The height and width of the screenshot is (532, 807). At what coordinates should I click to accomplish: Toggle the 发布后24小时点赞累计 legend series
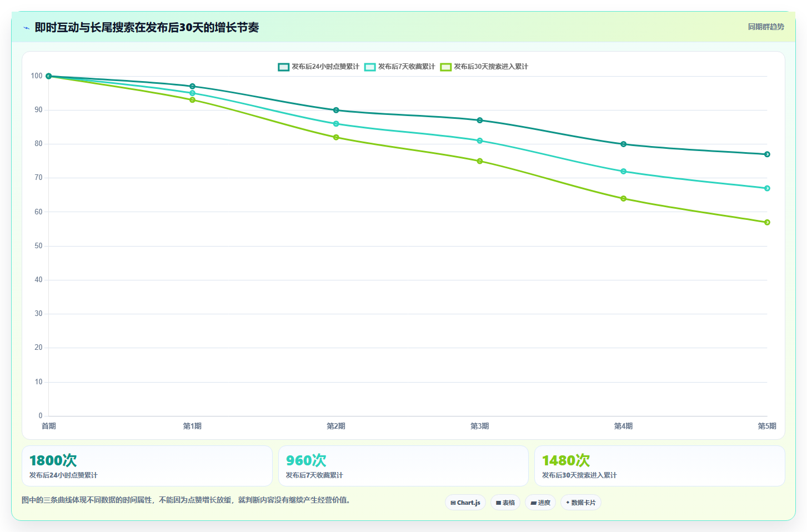point(318,67)
